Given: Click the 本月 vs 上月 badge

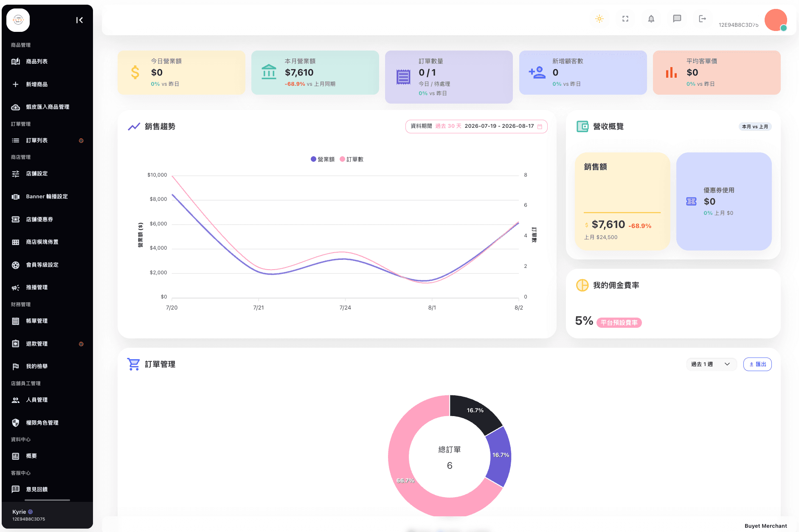Looking at the screenshot, I should (x=755, y=127).
